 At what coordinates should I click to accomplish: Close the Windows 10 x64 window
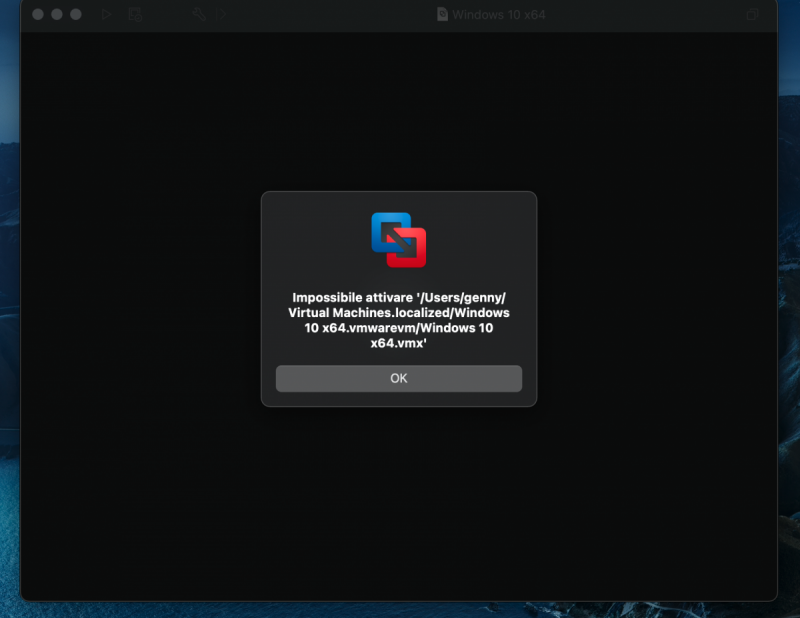38,14
